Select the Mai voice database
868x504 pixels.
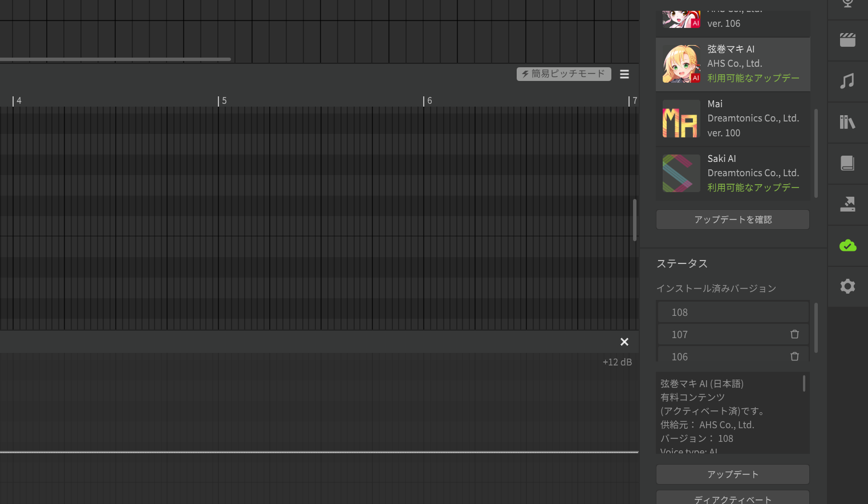(x=733, y=119)
